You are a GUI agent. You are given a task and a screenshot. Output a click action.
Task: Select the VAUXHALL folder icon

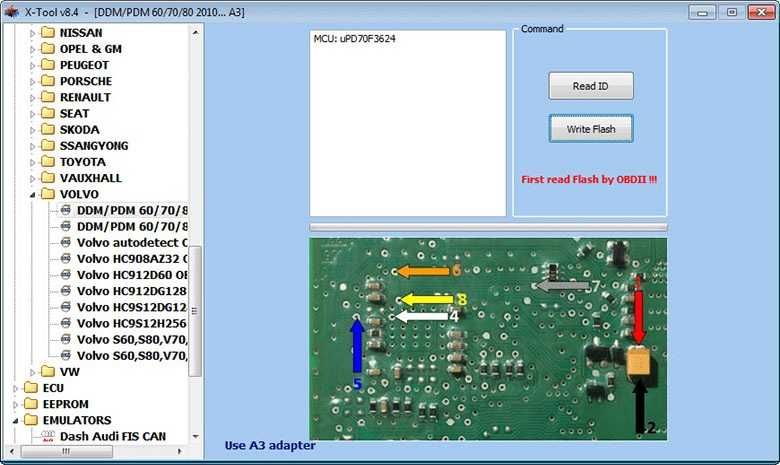[48, 178]
